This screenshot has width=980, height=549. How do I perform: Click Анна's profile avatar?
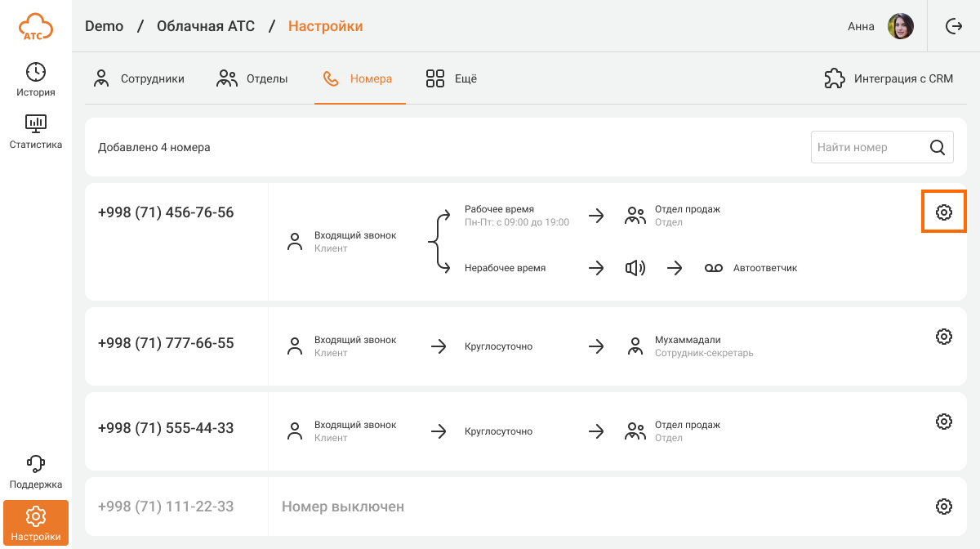coord(901,26)
